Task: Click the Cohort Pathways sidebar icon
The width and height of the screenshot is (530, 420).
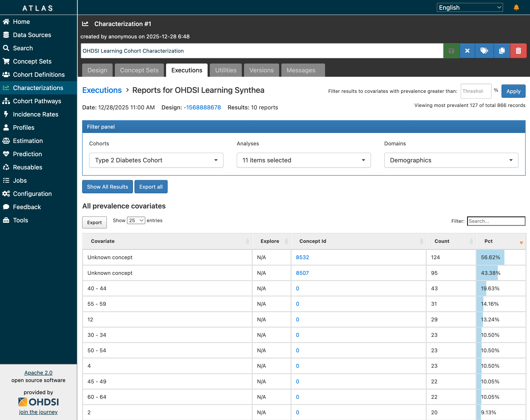Action: coord(6,101)
